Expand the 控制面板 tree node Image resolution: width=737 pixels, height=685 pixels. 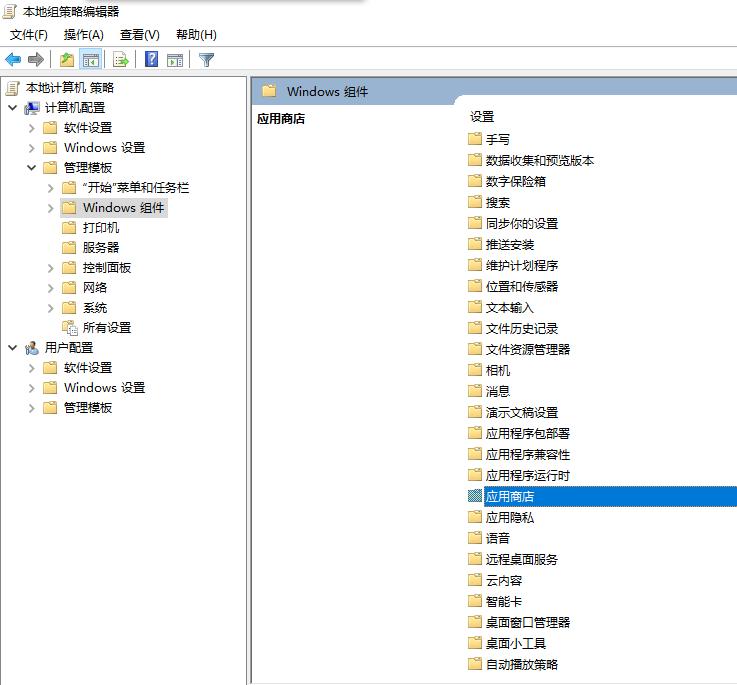coord(51,268)
